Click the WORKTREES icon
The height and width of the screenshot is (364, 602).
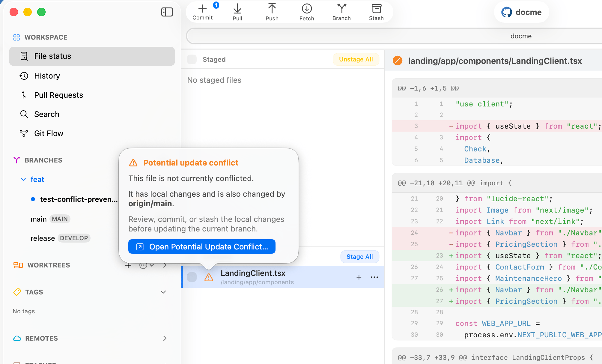coord(18,265)
